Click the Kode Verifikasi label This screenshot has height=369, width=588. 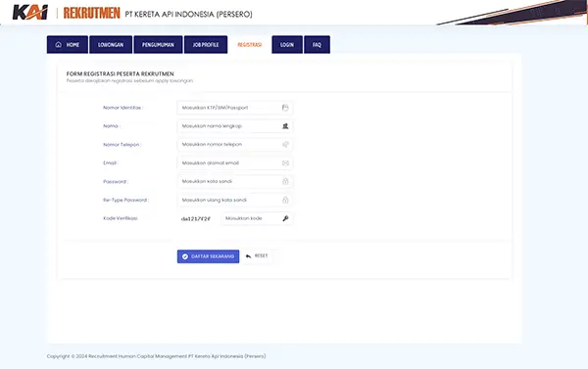pyautogui.click(x=121, y=218)
